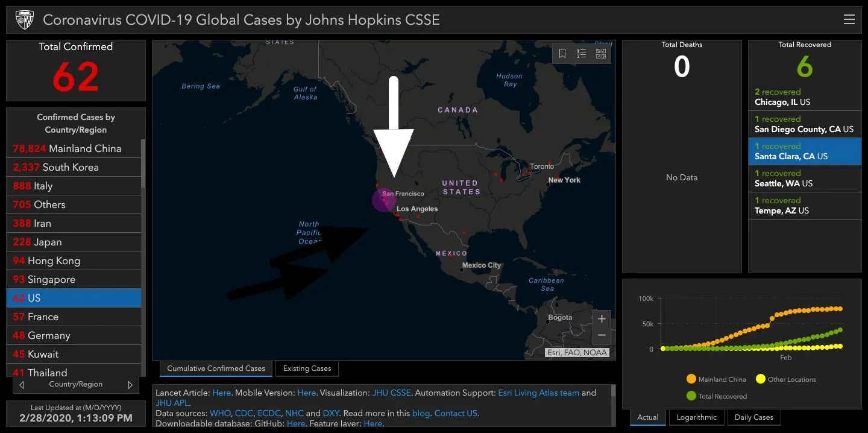Viewport: 868px width, 433px height.
Task: Click the map bookmarks icon
Action: point(562,54)
